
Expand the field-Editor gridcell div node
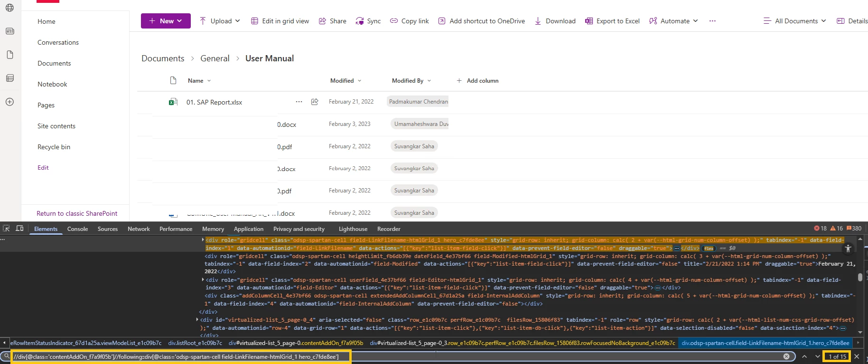coord(203,280)
